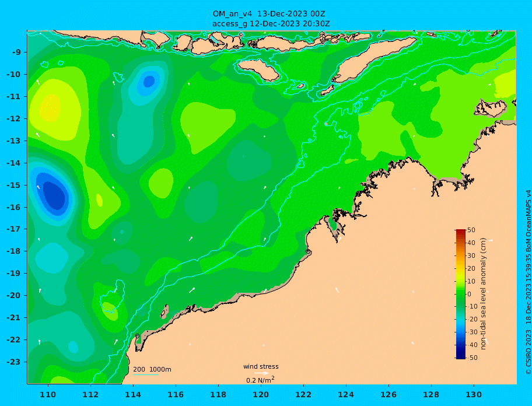The width and height of the screenshot is (532, 406).
Task: Click the vertical CSIRO 2023 copyright text
Action: coord(528,282)
